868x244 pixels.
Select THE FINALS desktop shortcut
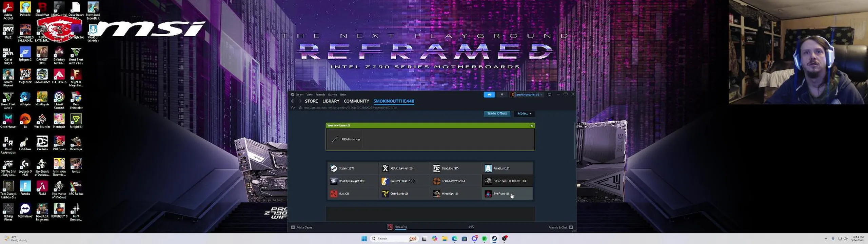click(59, 76)
